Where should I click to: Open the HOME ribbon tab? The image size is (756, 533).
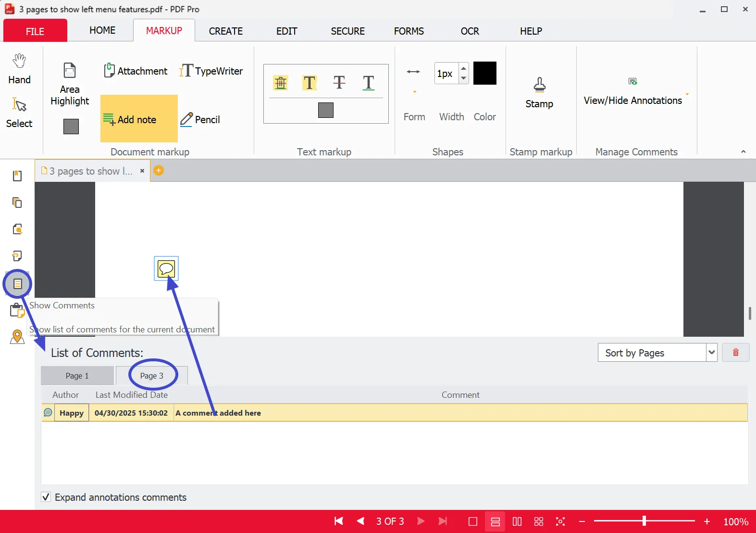[x=102, y=30]
